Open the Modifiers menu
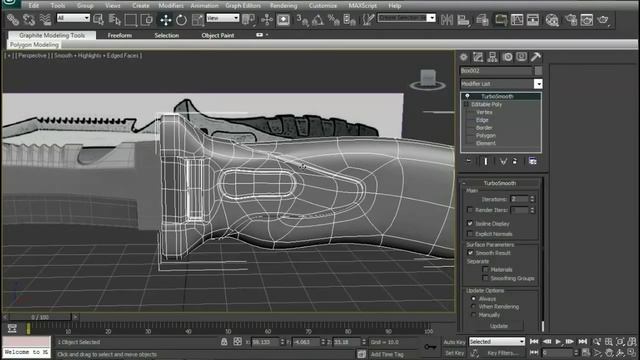Viewport: 640px width, 360px height. [171, 6]
